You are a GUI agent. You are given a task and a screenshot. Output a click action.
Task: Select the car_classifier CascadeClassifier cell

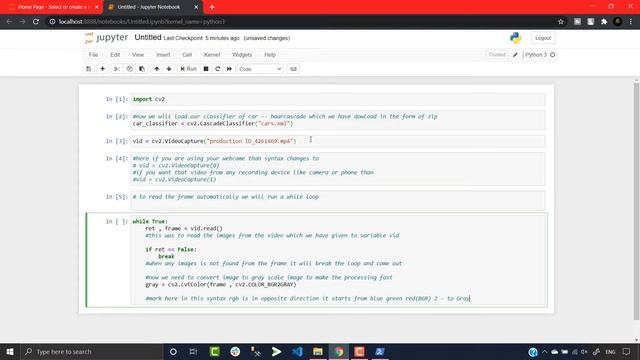[x=338, y=120]
